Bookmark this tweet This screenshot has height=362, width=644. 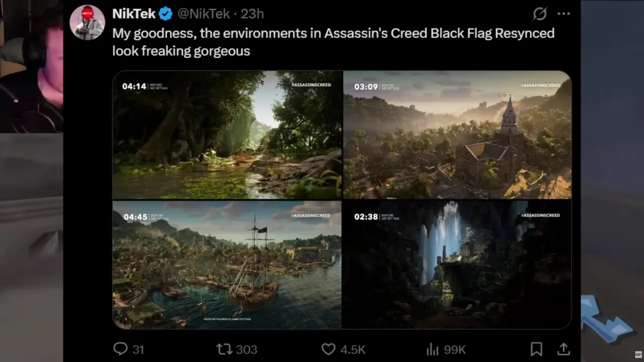536,349
